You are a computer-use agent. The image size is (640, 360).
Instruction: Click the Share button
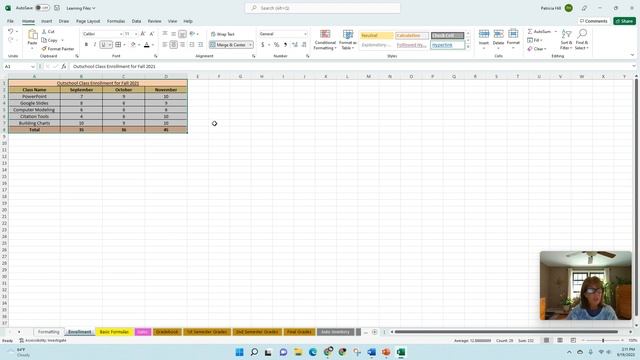point(624,21)
